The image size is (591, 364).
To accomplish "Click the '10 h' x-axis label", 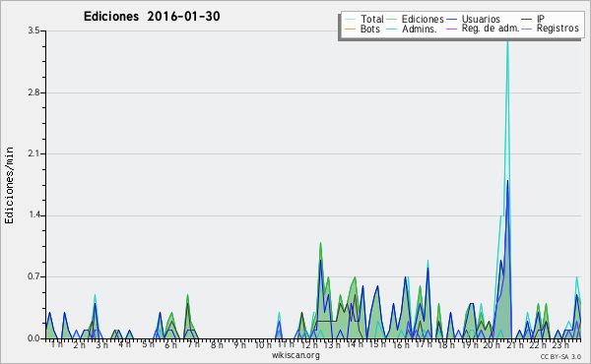I will (263, 344).
